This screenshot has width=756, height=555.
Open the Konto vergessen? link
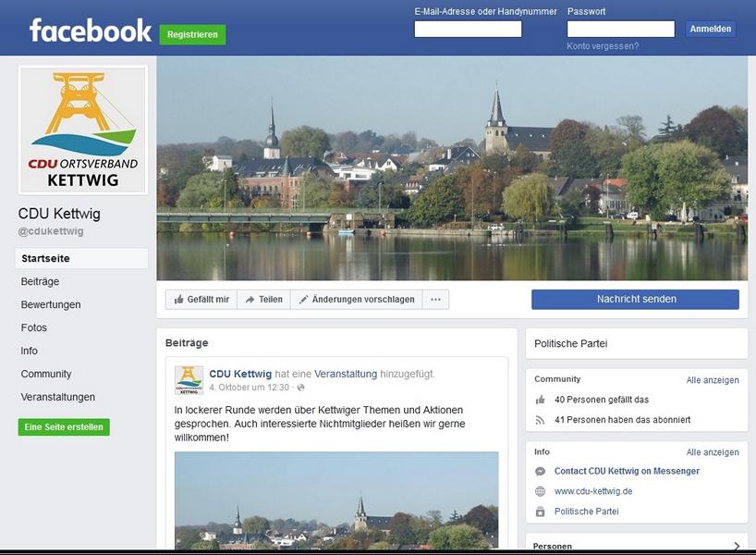tap(603, 46)
